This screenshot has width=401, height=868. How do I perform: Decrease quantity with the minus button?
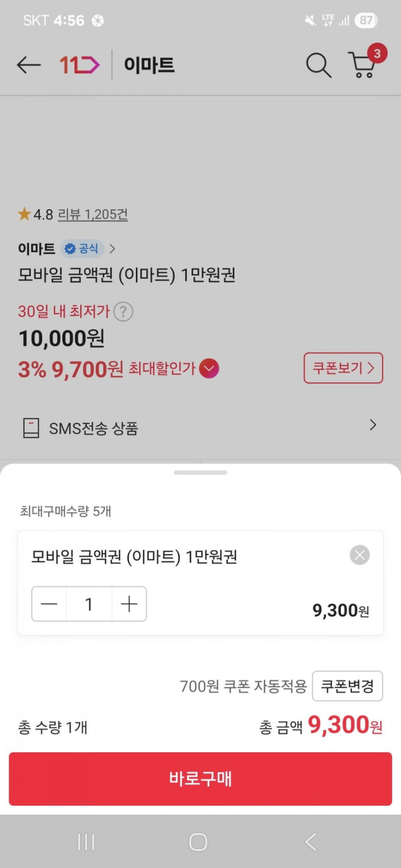coord(49,604)
